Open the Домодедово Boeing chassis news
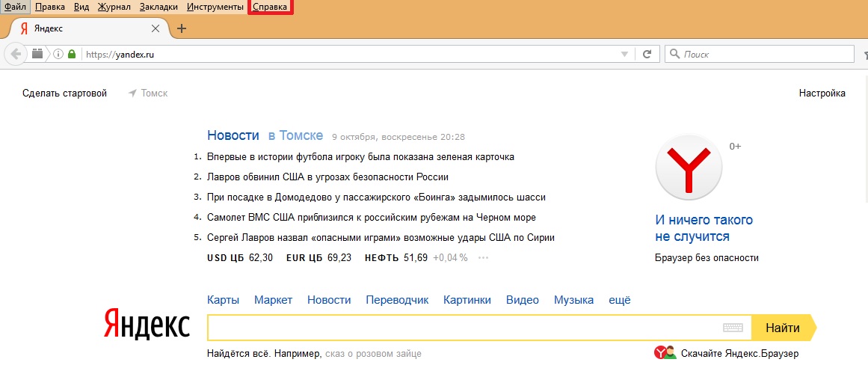 click(376, 197)
